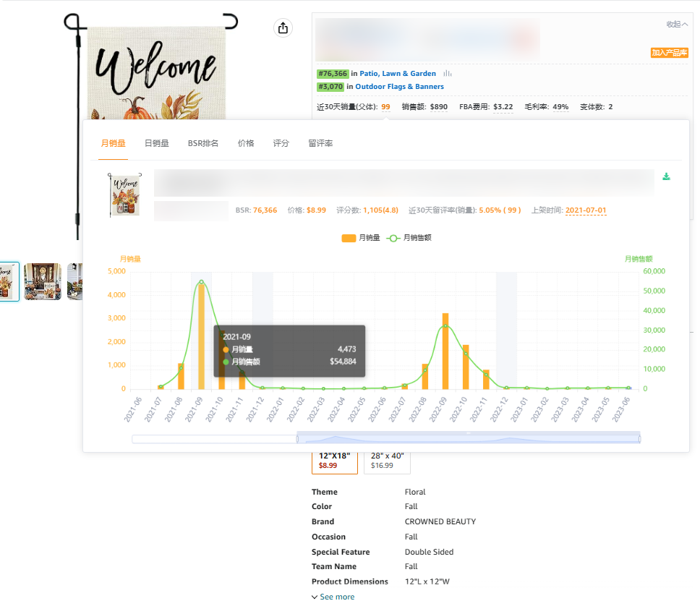Switch to the 月销量 tab
Viewport: 700px width, 606px height.
[x=113, y=143]
